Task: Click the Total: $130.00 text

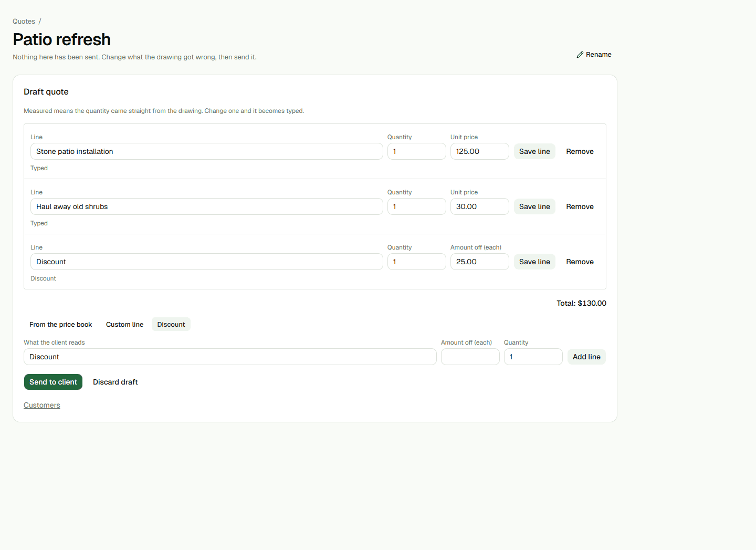Action: pos(582,303)
